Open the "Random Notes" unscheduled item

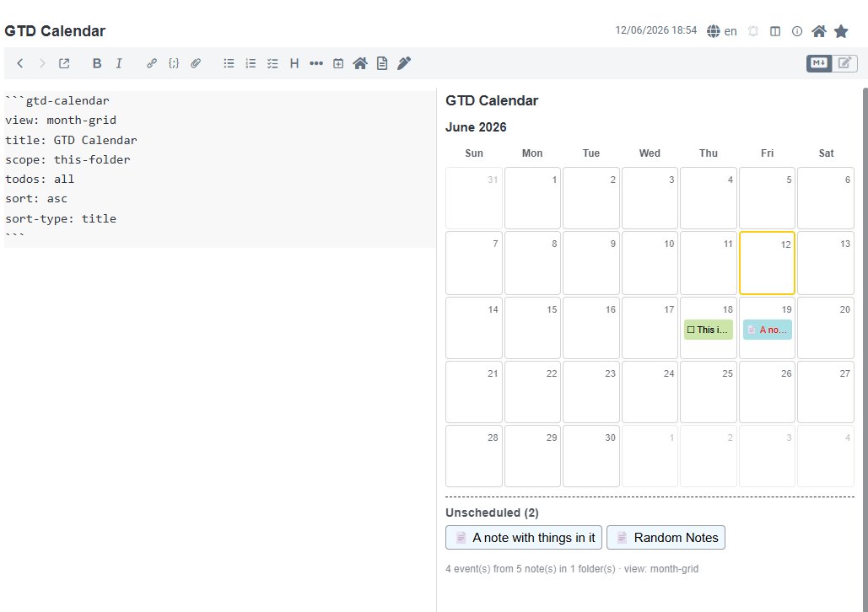(666, 537)
